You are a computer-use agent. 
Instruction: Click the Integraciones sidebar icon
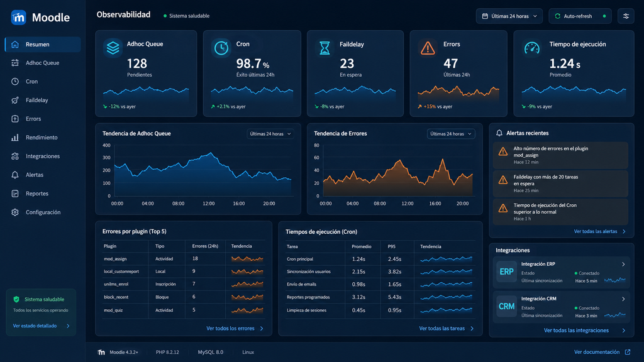[x=15, y=156]
